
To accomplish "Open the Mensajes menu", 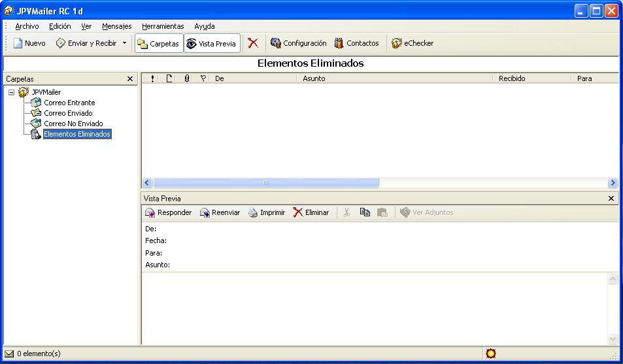I will click(117, 26).
